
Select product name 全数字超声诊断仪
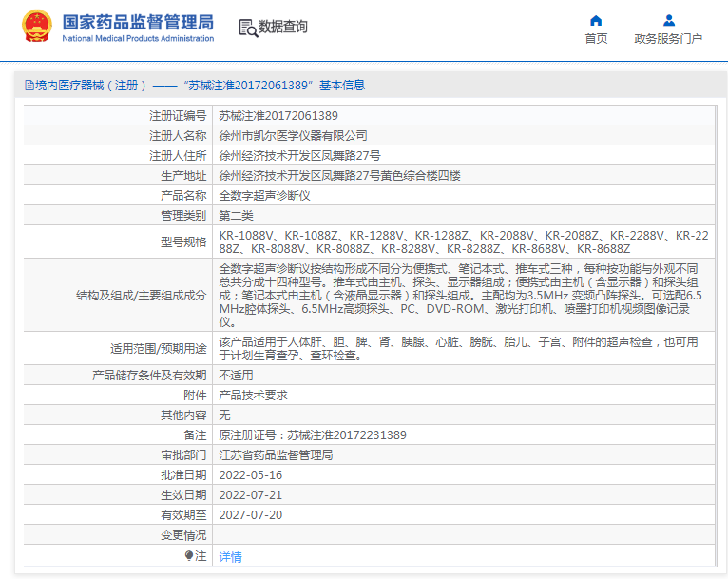click(x=264, y=196)
